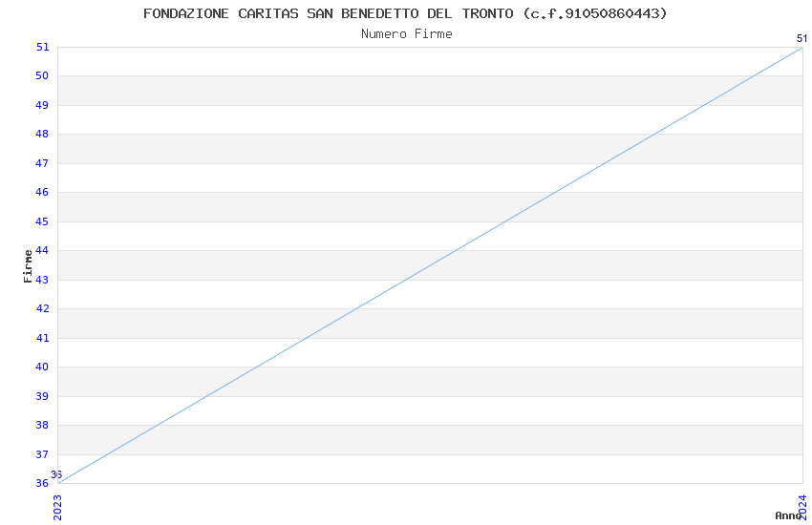Click the y-axis tick value 47
Viewport: 812px width, 525px height.
pos(42,163)
